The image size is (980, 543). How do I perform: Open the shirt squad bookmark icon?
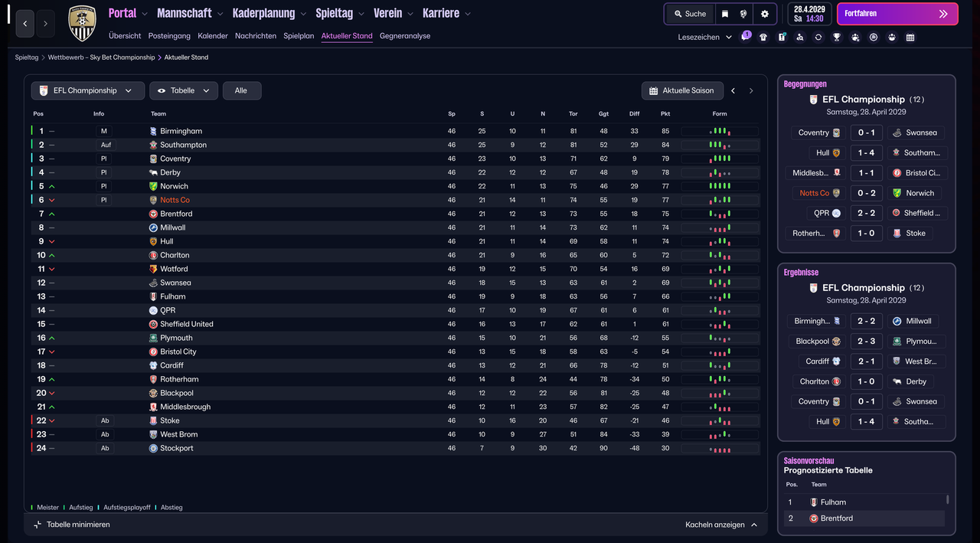[x=763, y=37]
